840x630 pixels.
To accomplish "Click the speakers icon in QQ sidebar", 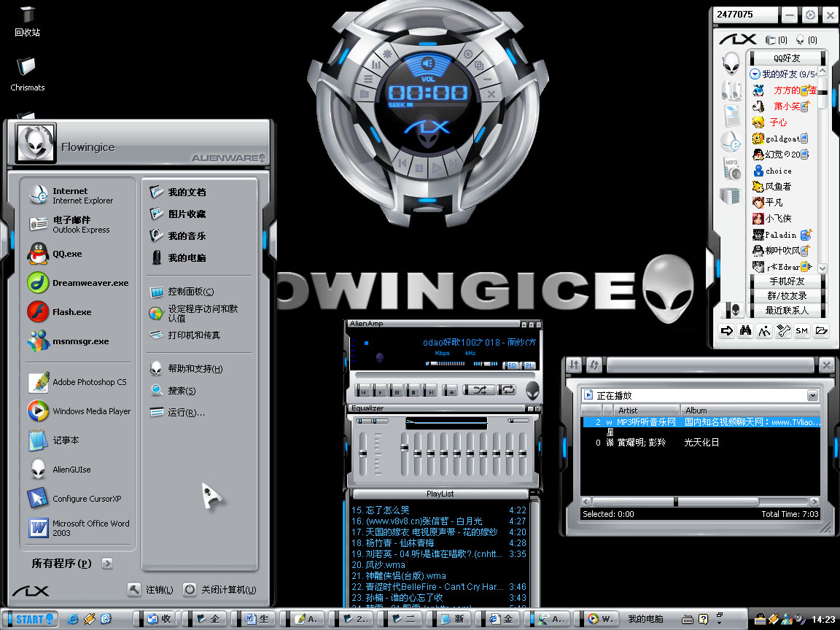I will [x=731, y=90].
